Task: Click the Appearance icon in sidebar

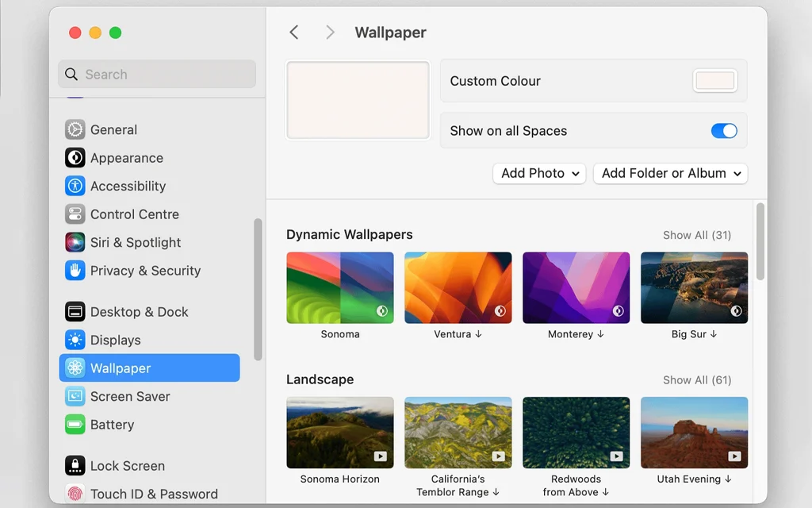Action: click(x=75, y=158)
